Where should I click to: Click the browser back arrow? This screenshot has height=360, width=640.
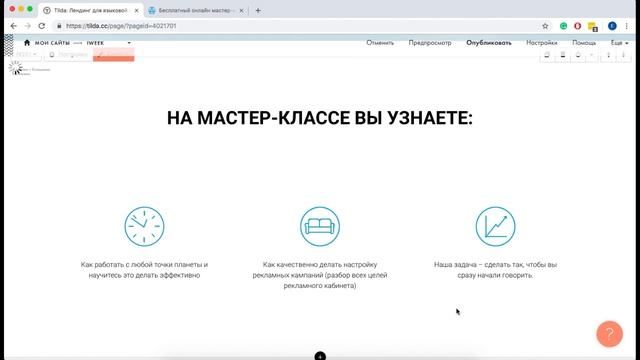[x=13, y=26]
